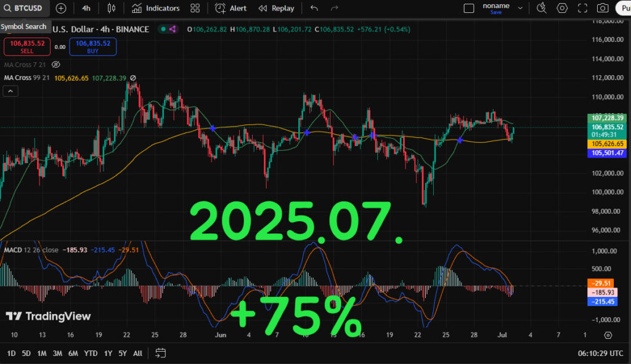Save the noname chart layout
The height and width of the screenshot is (364, 631).
[x=496, y=12]
